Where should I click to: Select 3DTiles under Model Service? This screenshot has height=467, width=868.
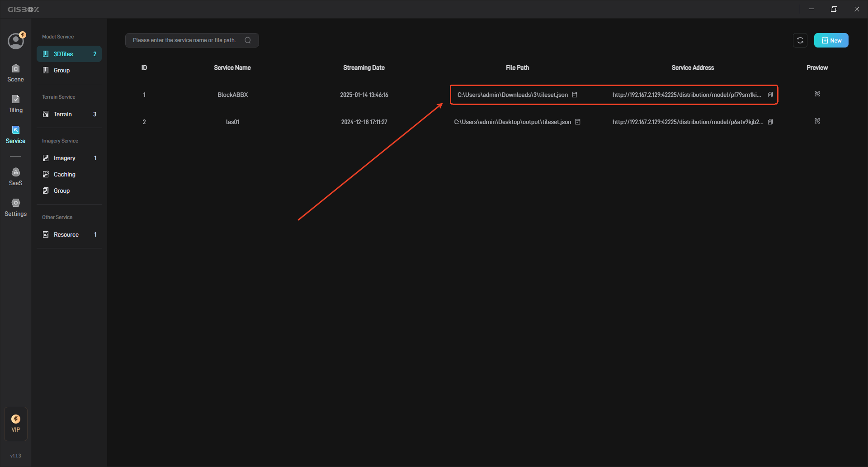[69, 54]
